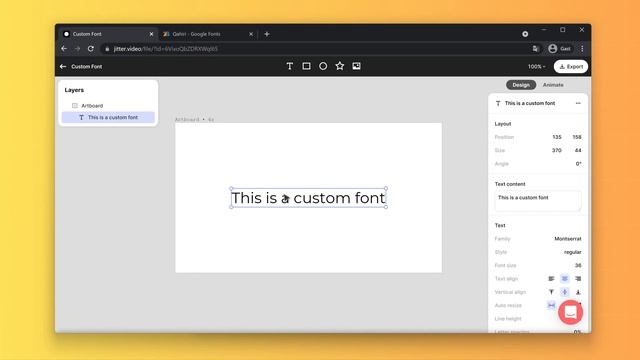Open the Guest profile button
This screenshot has width=640, height=360.
[x=560, y=49]
